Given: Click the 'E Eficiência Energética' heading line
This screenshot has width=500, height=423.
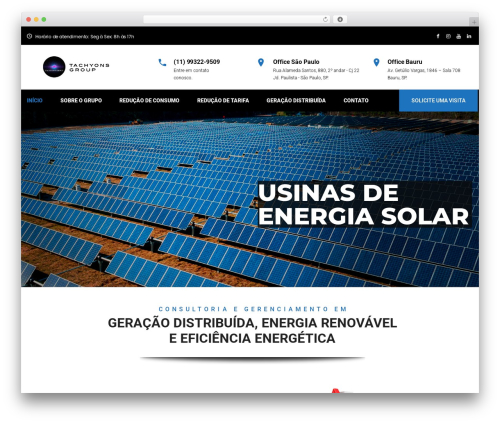Looking at the screenshot, I should 252,338.
